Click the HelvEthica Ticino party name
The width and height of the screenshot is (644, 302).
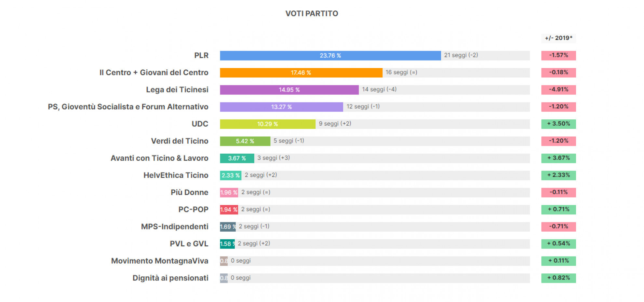pyautogui.click(x=176, y=175)
